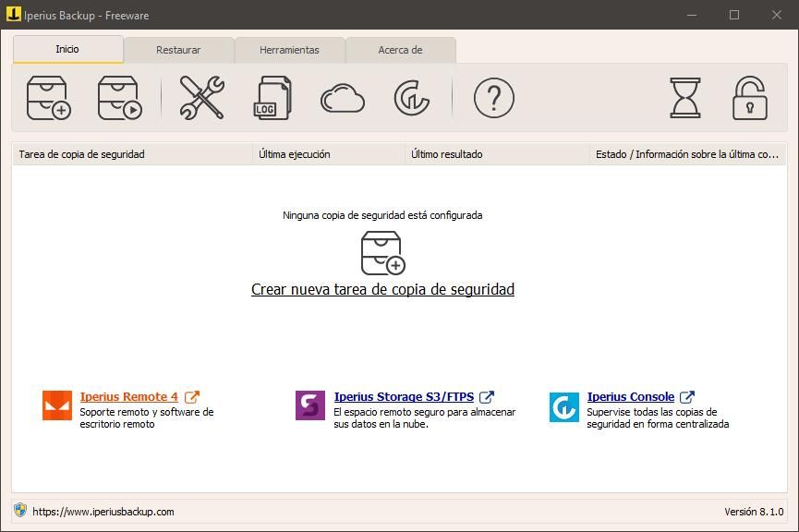This screenshot has height=532, width=799.
Task: Click the drawer icon above 'Crear nueva tarea'
Action: pyautogui.click(x=382, y=253)
